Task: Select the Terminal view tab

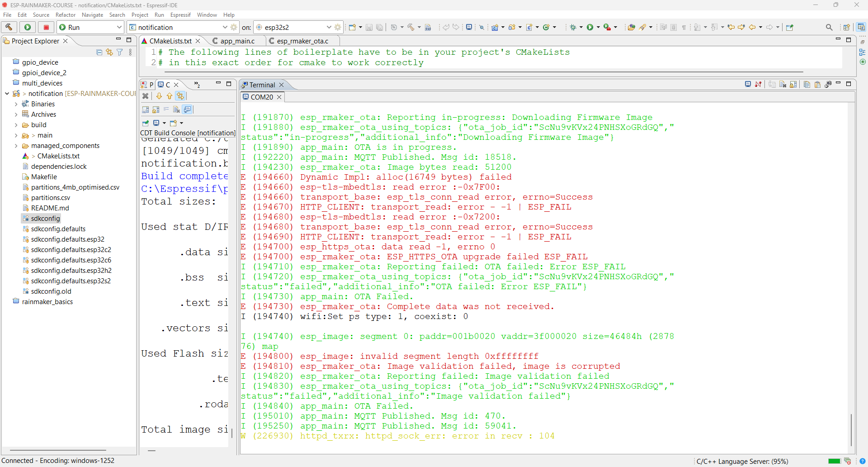Action: [262, 85]
